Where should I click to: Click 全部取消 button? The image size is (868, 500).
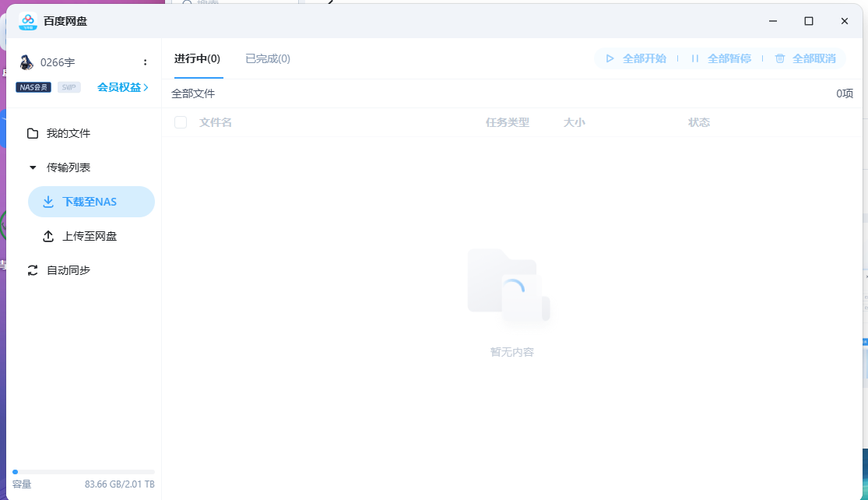[806, 58]
